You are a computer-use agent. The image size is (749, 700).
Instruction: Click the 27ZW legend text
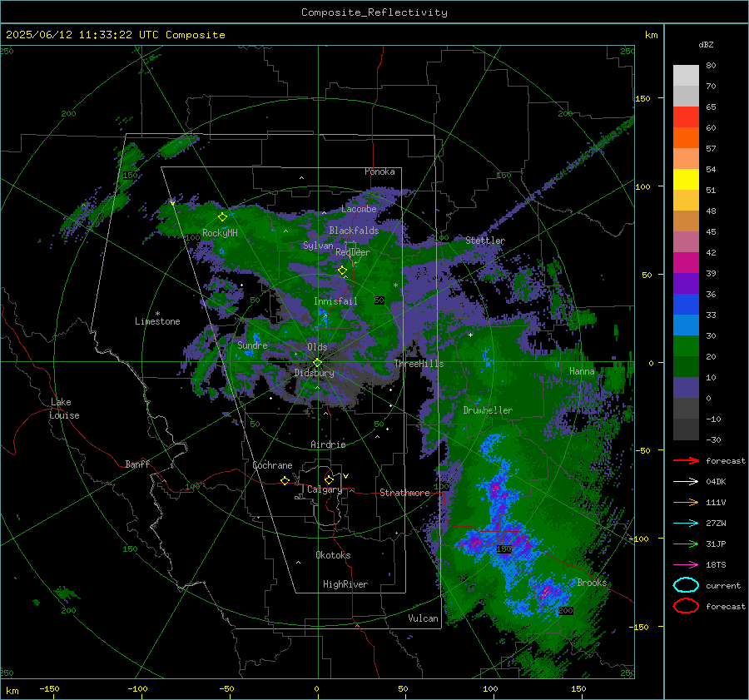tap(716, 524)
